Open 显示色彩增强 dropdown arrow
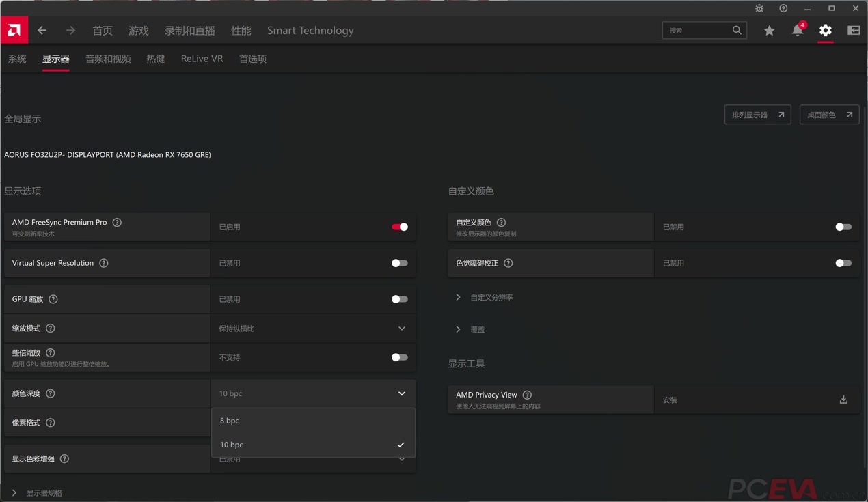868x502 pixels. [402, 460]
